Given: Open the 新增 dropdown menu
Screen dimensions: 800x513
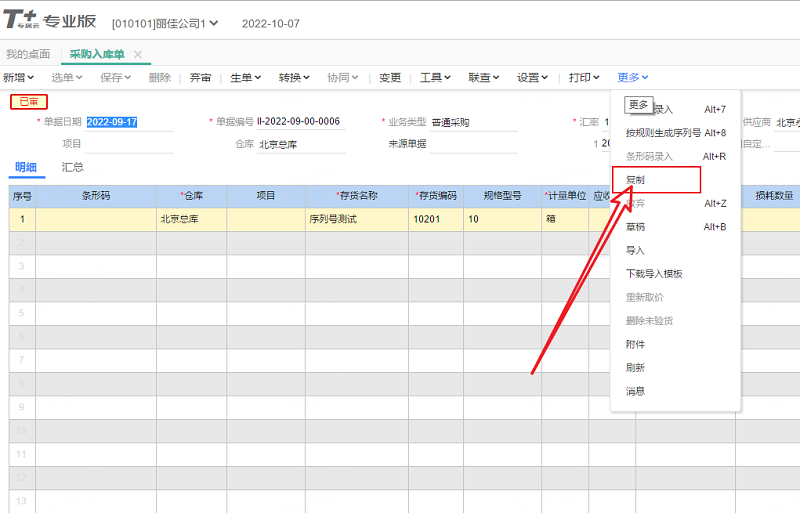Looking at the screenshot, I should point(18,77).
